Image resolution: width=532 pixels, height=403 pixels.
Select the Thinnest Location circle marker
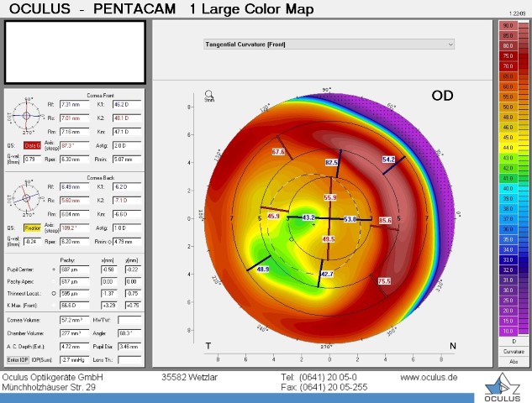click(55, 294)
